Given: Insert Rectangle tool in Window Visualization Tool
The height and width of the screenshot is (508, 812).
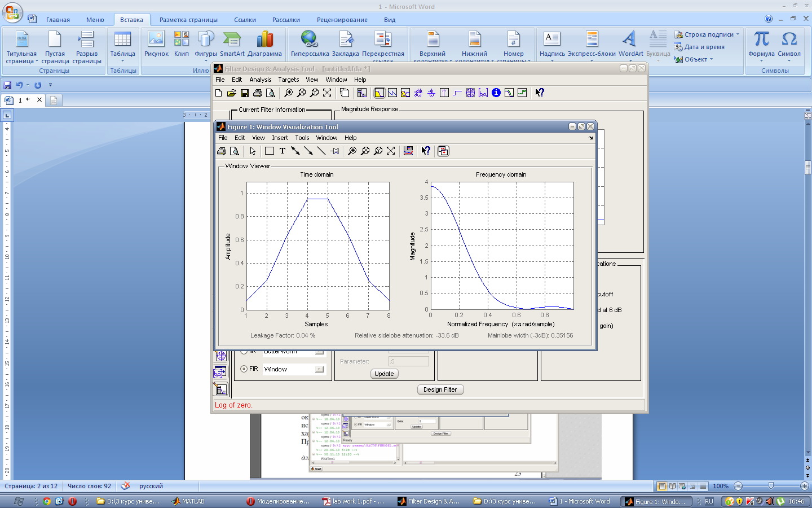Looking at the screenshot, I should [x=270, y=151].
